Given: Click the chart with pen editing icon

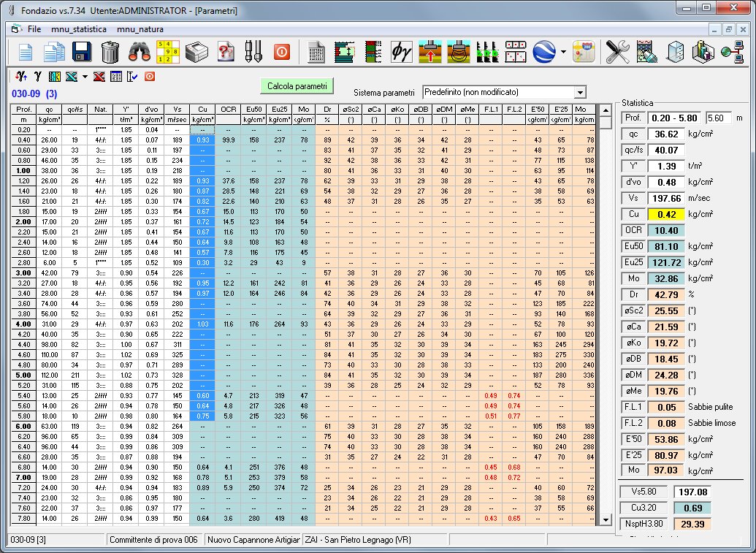Looking at the screenshot, I should coord(646,52).
